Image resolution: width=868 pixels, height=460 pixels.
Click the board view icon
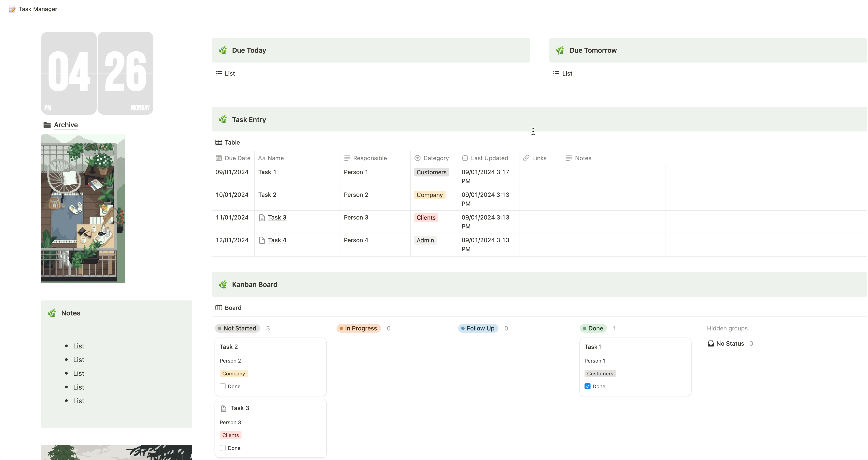point(219,308)
